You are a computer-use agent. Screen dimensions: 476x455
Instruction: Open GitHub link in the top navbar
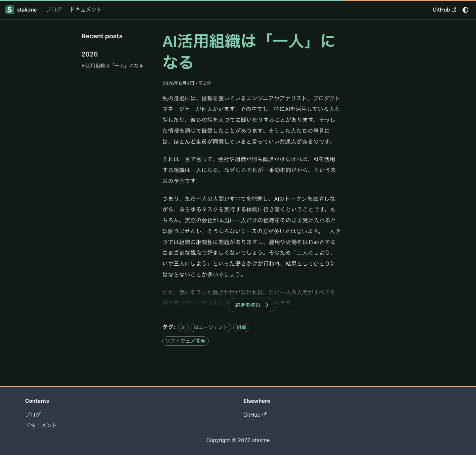tap(444, 10)
